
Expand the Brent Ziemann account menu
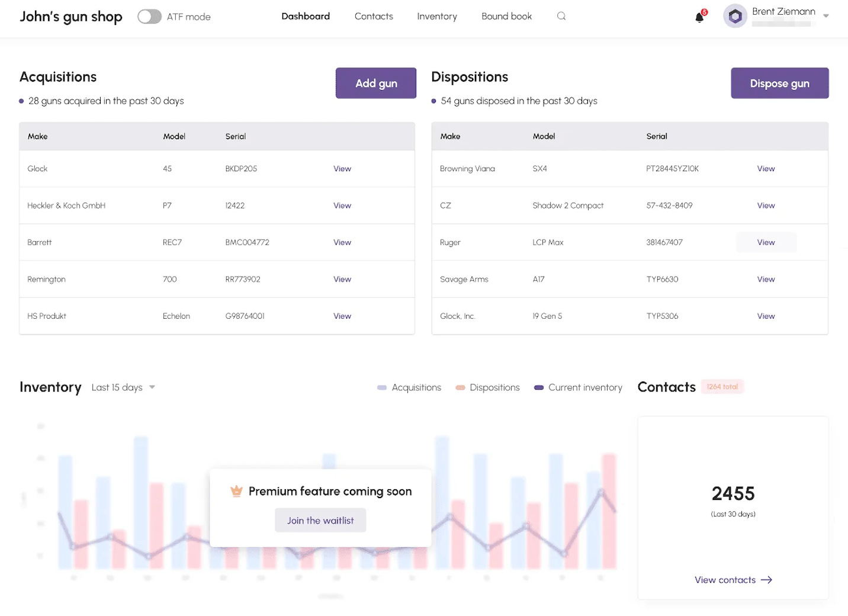[825, 16]
